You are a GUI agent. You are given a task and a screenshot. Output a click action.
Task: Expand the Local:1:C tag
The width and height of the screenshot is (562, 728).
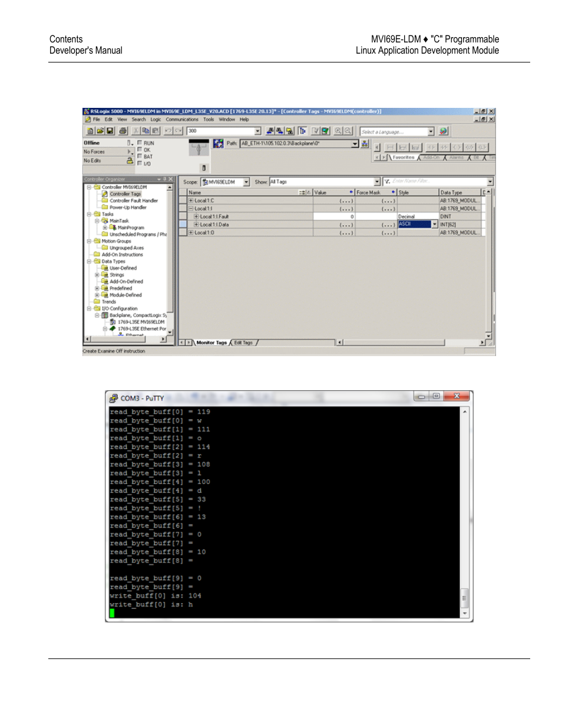(191, 200)
